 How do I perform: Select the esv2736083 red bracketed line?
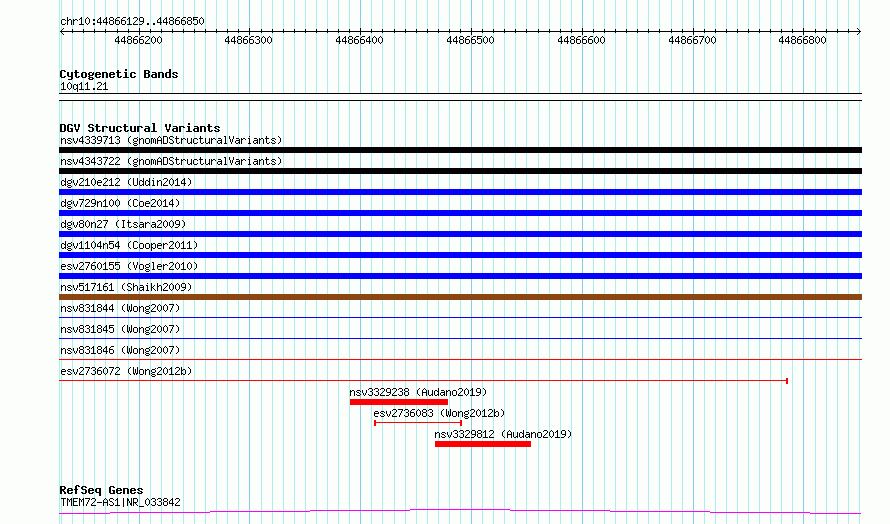418,423
